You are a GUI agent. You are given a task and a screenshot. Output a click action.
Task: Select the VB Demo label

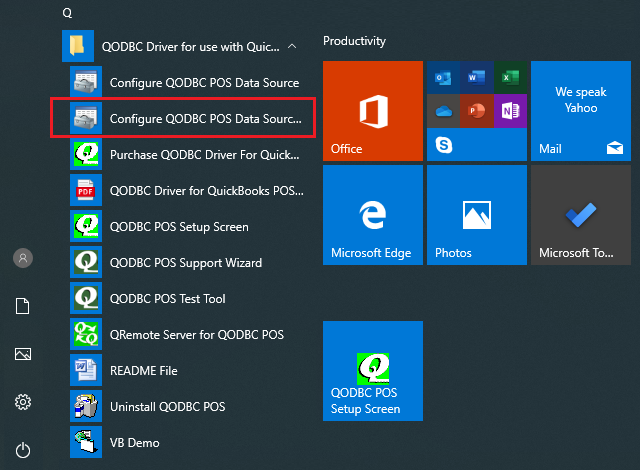pos(135,443)
